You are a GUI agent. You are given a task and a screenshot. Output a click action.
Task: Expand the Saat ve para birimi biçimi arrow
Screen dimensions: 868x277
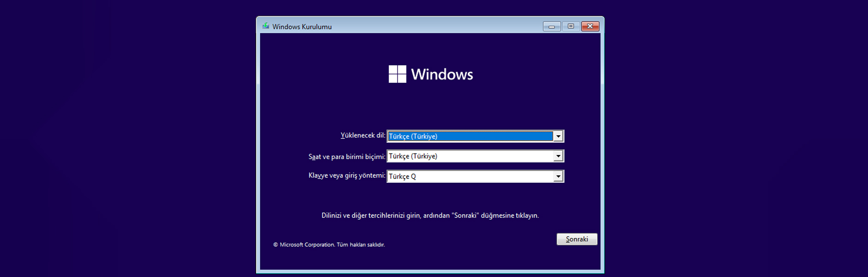[x=558, y=156]
